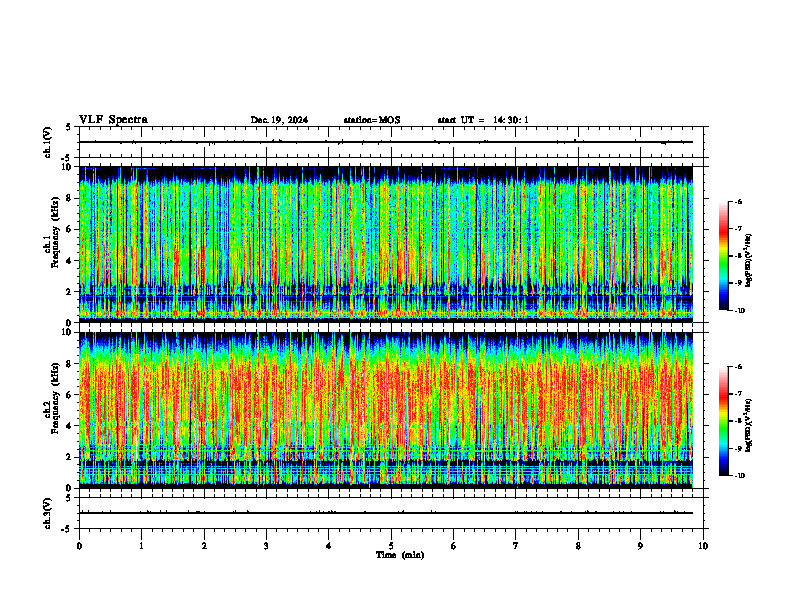792x612 pixels.
Task: Select the date Dec. 19, 2024
Action: [279, 120]
